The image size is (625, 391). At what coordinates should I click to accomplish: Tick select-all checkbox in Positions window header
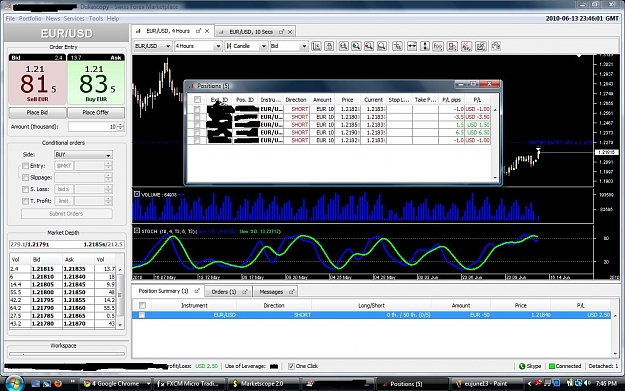tap(197, 100)
